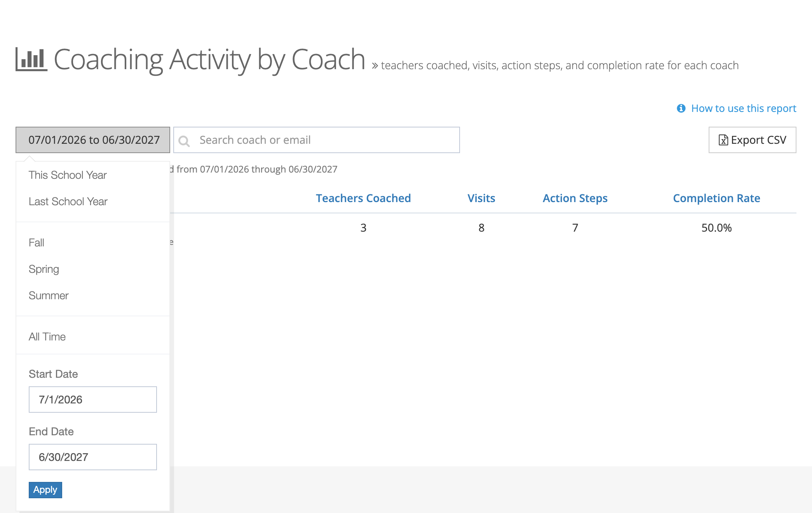Click the 50.0% completion rate value
The height and width of the screenshot is (513, 812).
coord(716,228)
